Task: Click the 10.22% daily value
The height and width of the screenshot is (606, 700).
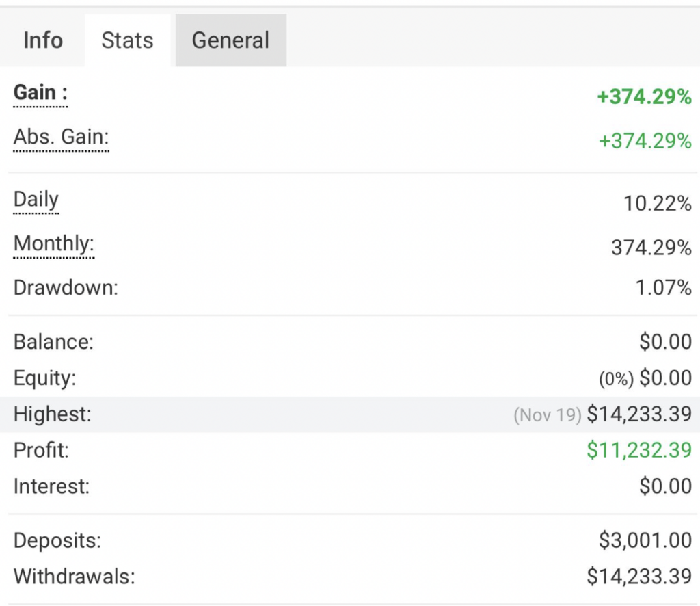Action: tap(657, 203)
